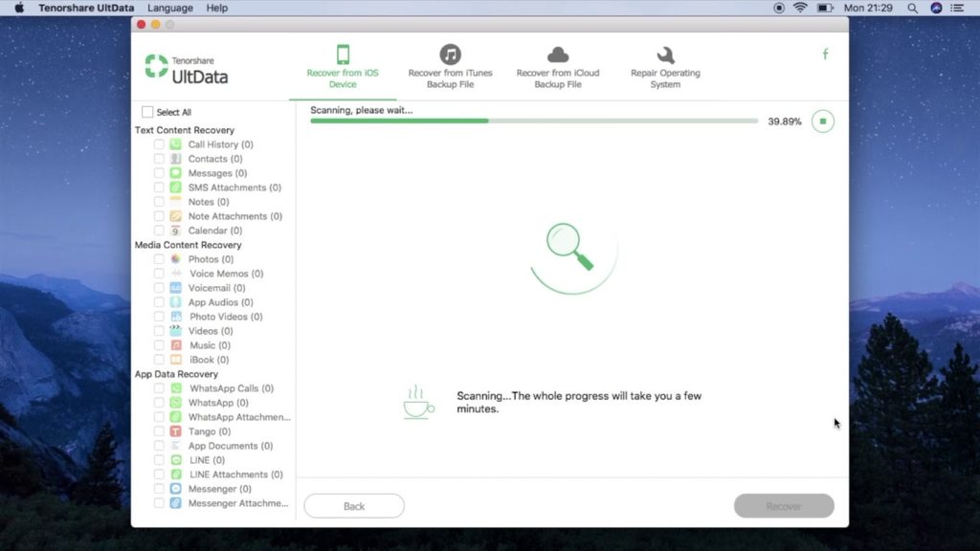Open Notification Center list icon
Viewport: 980px width, 551px height.
coord(957,8)
